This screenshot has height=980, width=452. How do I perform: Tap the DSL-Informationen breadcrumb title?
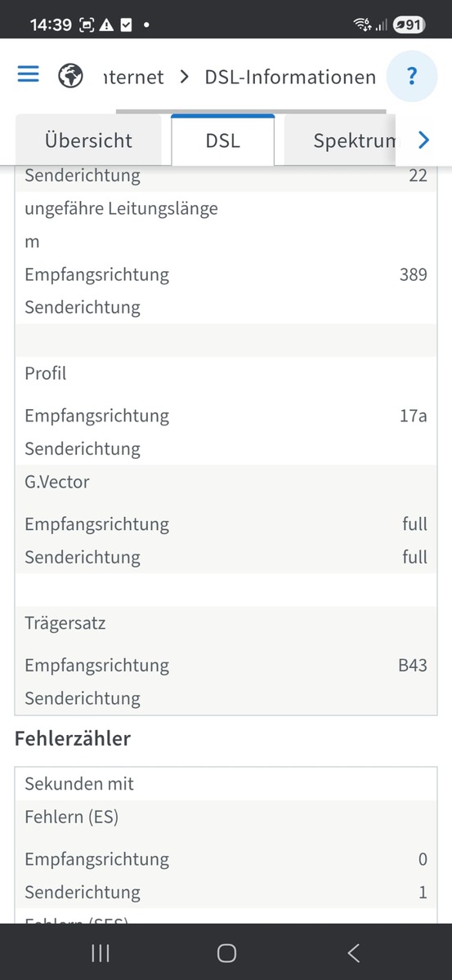(290, 77)
